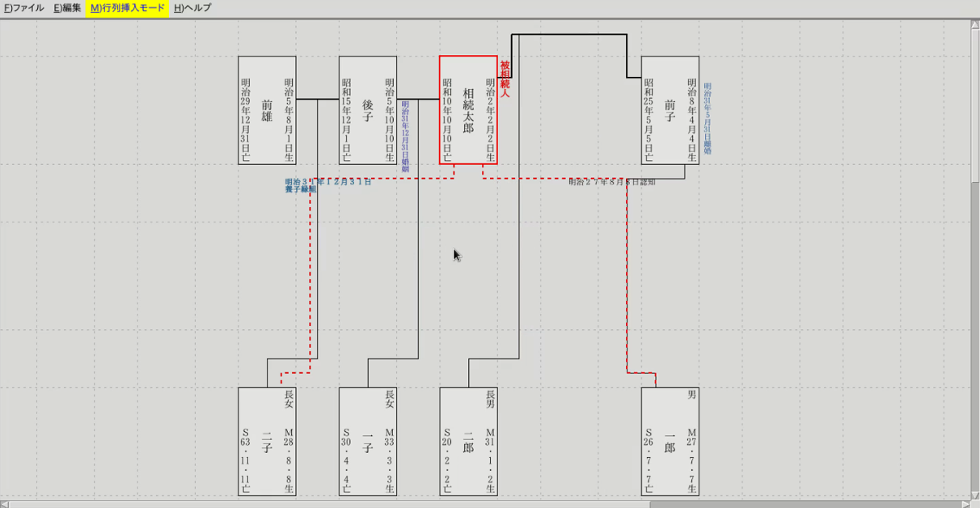Click the horizontal scrollbar right arrow
980x508 pixels.
(x=965, y=504)
